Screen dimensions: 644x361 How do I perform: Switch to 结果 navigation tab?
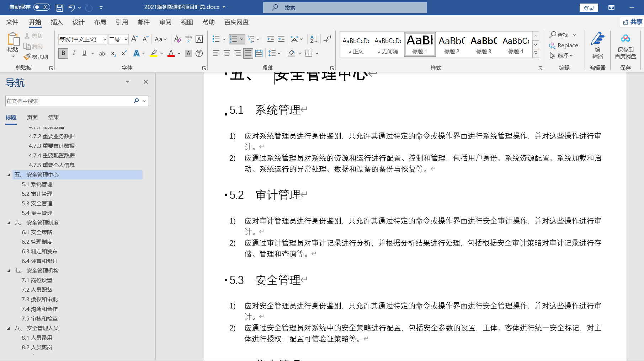point(54,117)
